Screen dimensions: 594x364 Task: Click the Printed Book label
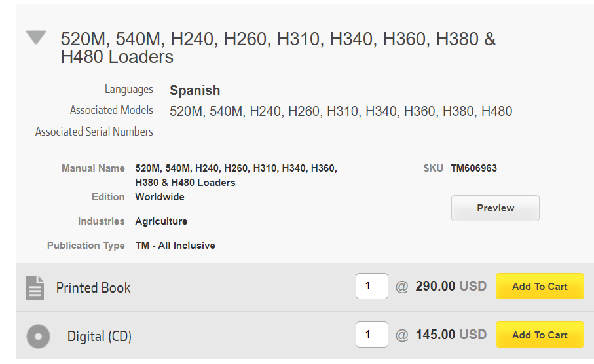click(93, 288)
